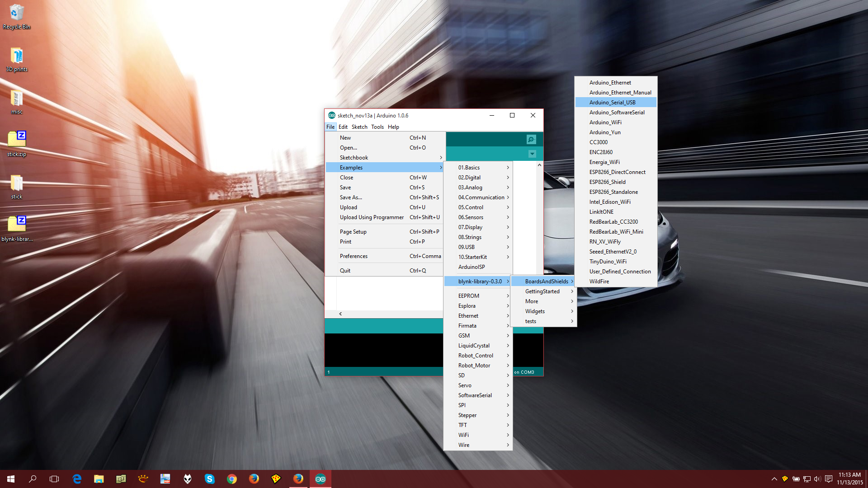Select the 3D prints desktop folder

17,59
